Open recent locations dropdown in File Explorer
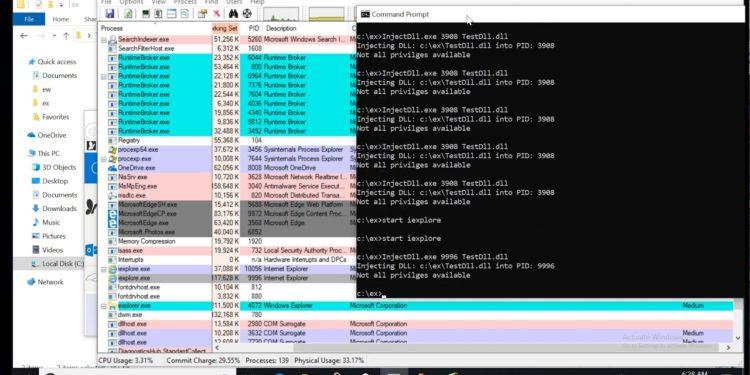The height and width of the screenshot is (375, 750). point(55,36)
